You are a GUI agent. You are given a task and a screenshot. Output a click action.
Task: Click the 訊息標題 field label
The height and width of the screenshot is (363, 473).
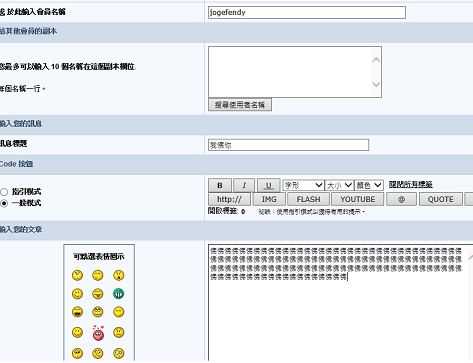(13, 144)
